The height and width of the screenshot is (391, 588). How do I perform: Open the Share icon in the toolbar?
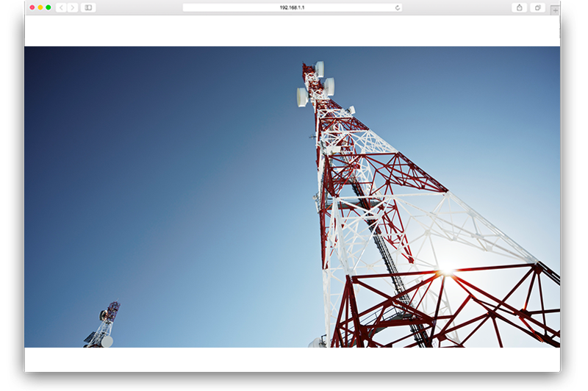(519, 7)
